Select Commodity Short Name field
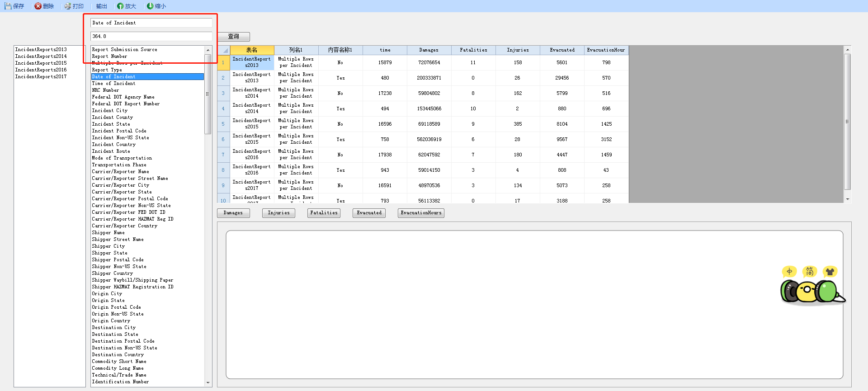The image size is (868, 391). (x=147, y=362)
